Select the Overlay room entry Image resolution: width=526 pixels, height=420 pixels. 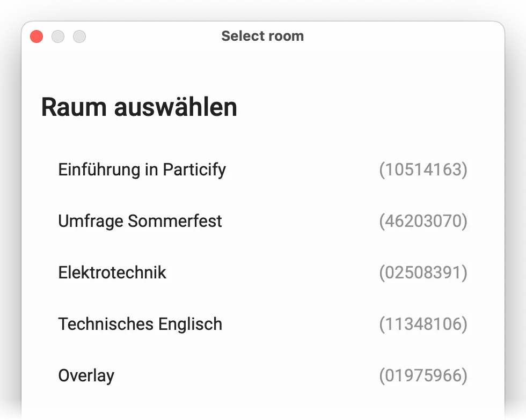click(86, 376)
